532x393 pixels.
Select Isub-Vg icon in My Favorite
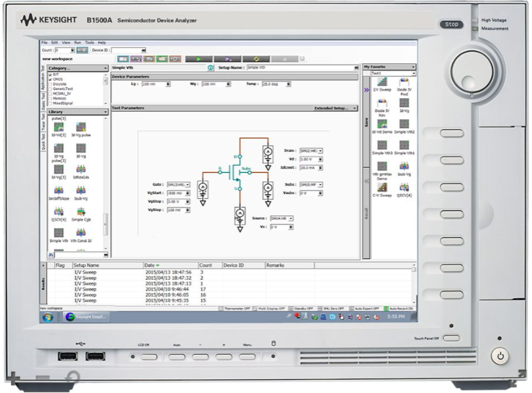click(404, 167)
